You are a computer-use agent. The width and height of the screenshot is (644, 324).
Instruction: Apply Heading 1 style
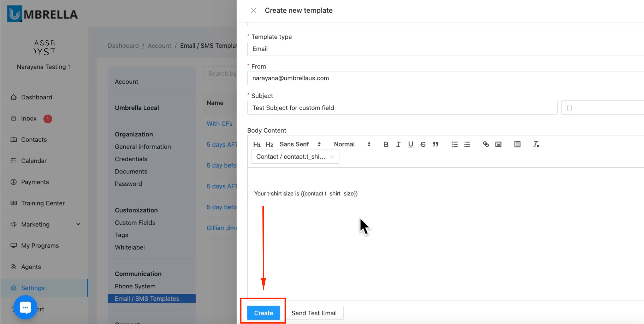tap(257, 144)
